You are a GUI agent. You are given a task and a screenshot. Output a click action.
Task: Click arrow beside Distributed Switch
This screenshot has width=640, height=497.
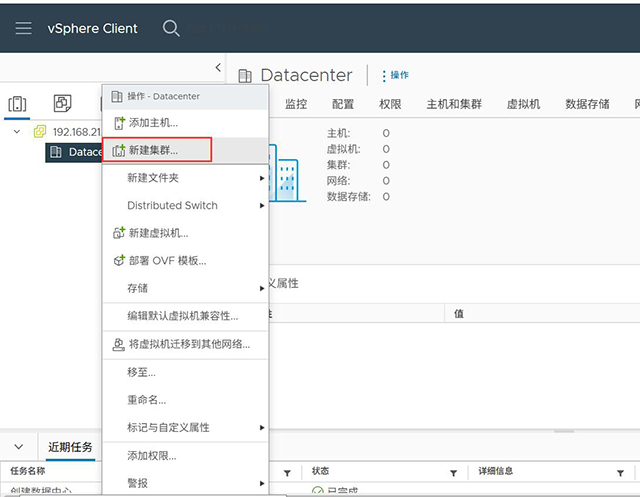pos(262,206)
